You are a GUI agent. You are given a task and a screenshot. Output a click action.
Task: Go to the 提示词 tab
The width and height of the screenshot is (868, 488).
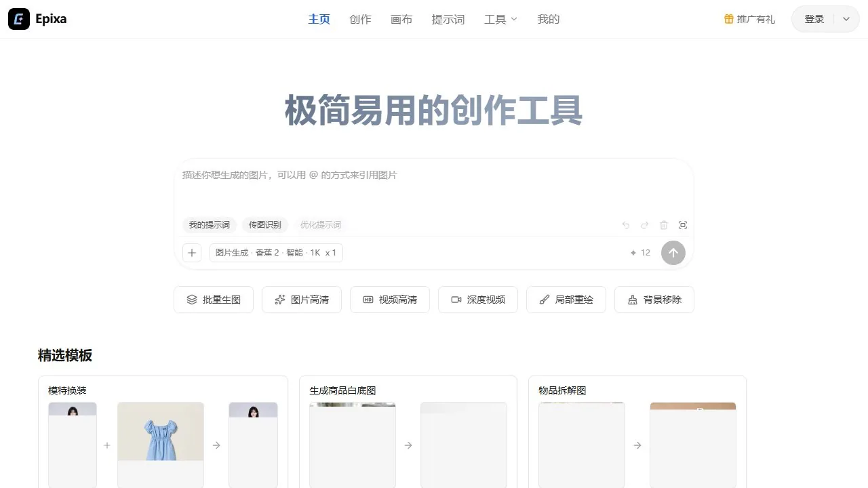448,19
